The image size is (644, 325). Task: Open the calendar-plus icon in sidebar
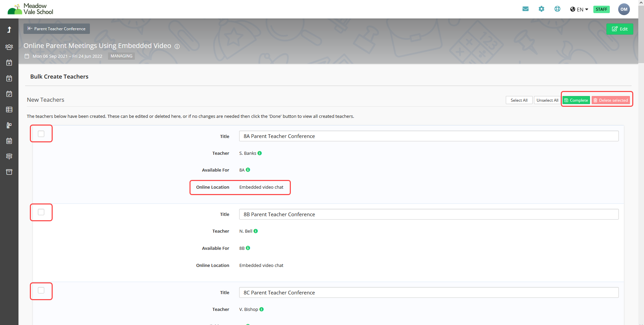9,78
